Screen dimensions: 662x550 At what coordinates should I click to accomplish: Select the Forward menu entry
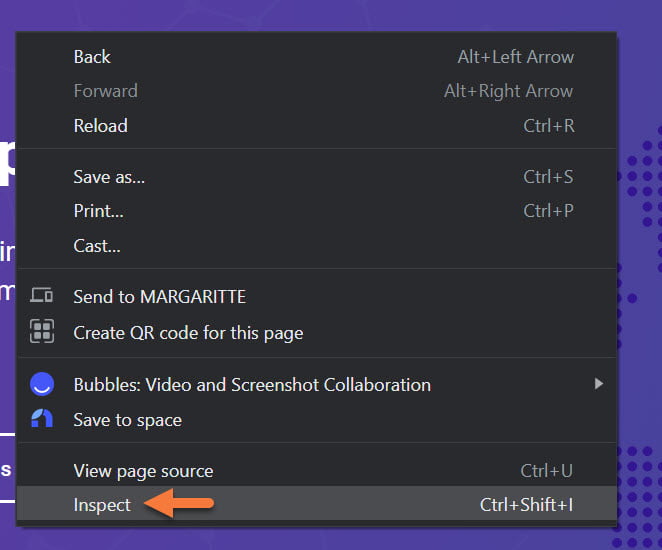[105, 91]
